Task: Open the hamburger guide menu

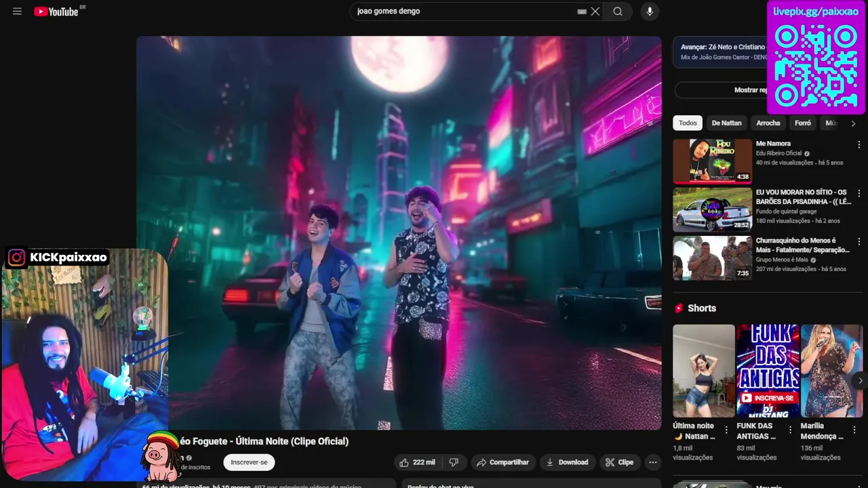Action: (17, 12)
